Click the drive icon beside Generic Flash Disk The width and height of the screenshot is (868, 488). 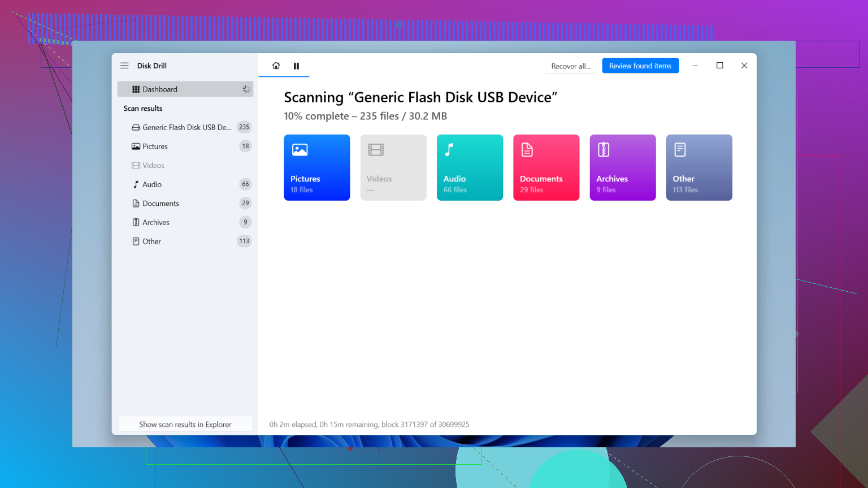(136, 127)
